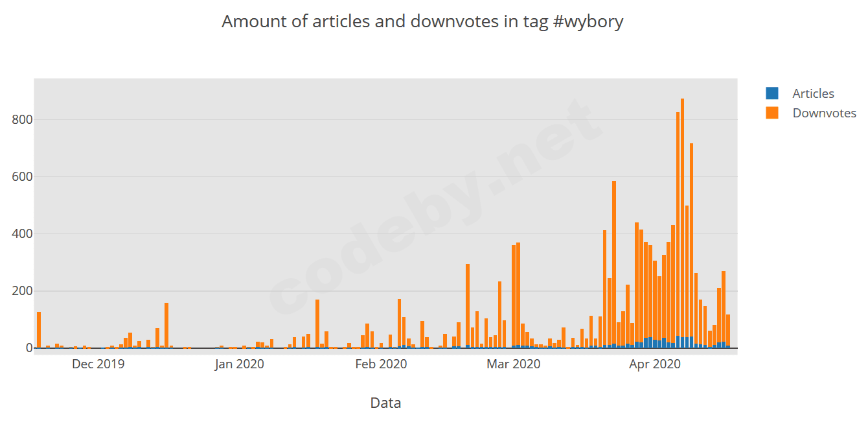Click the orange Downvotes legend swatch
Viewport: 868px width, 426px height.
pos(771,113)
